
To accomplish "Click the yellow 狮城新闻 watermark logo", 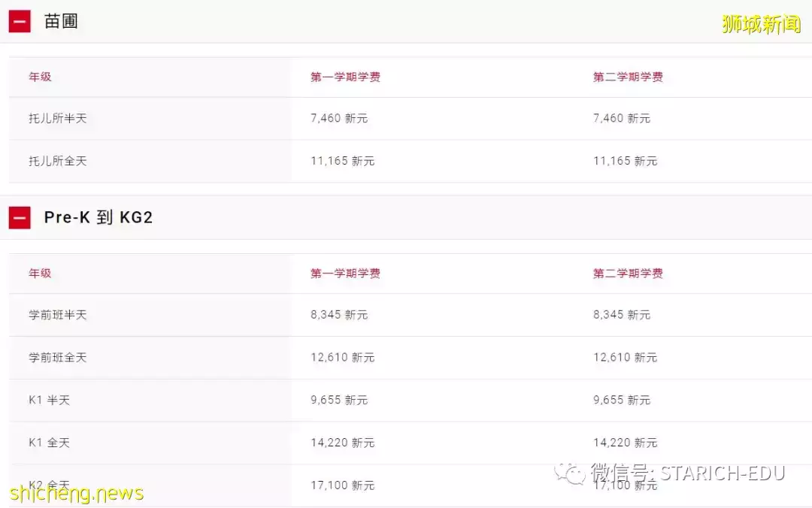I will (761, 24).
